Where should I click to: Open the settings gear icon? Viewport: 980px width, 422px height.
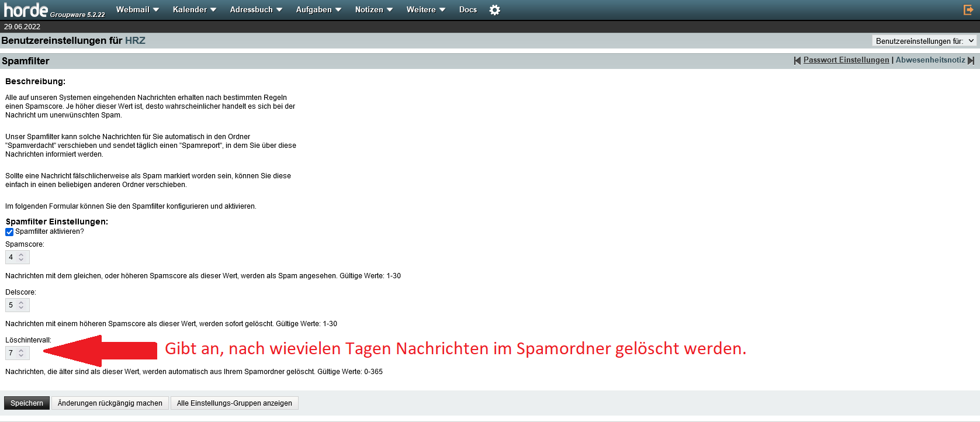pyautogui.click(x=494, y=10)
